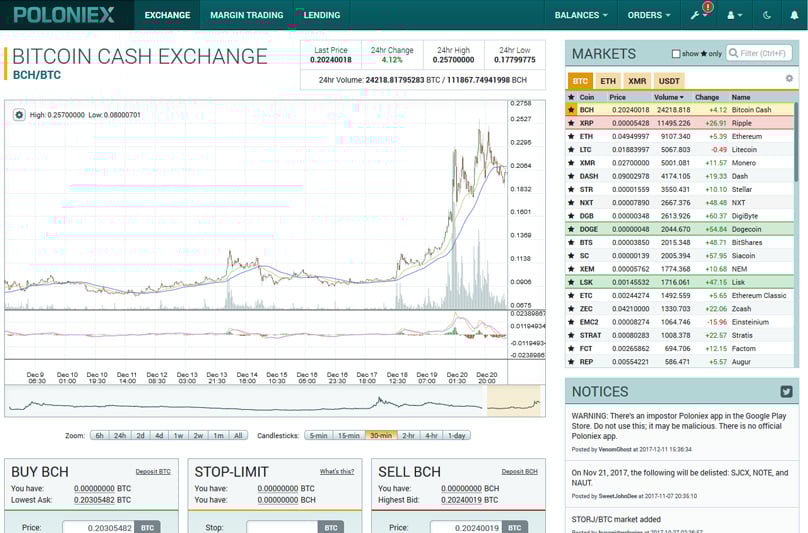Switch to the USDT markets tab
The width and height of the screenshot is (808, 533).
[x=669, y=81]
